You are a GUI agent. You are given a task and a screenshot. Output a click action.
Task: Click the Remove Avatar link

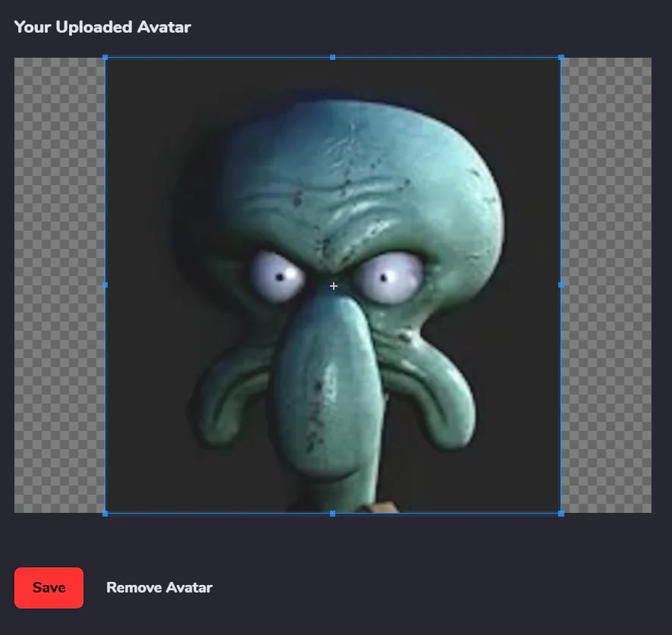tap(159, 587)
